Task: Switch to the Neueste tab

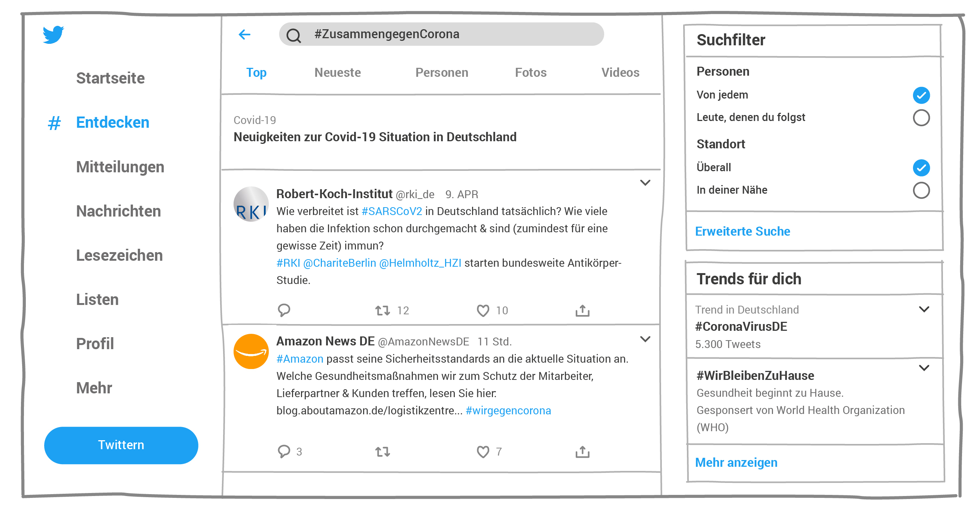Action: coord(337,72)
